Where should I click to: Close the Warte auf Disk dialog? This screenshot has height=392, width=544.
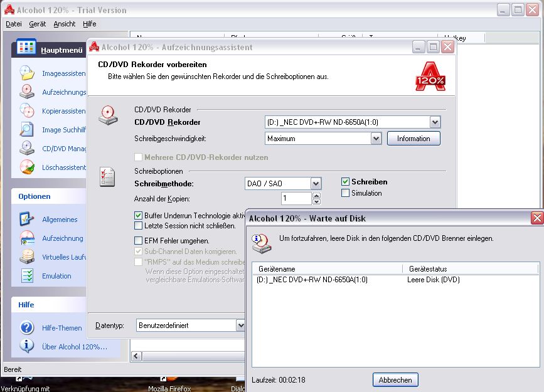(x=537, y=218)
